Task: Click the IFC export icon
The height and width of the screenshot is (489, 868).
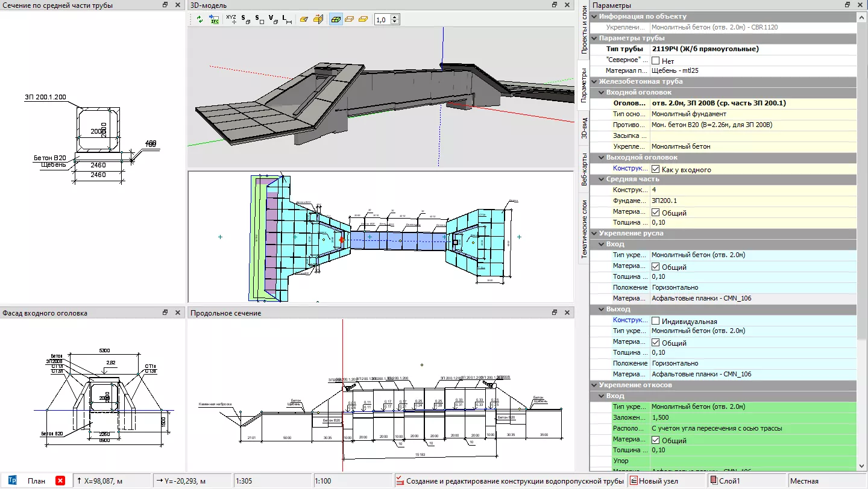Action: click(214, 19)
